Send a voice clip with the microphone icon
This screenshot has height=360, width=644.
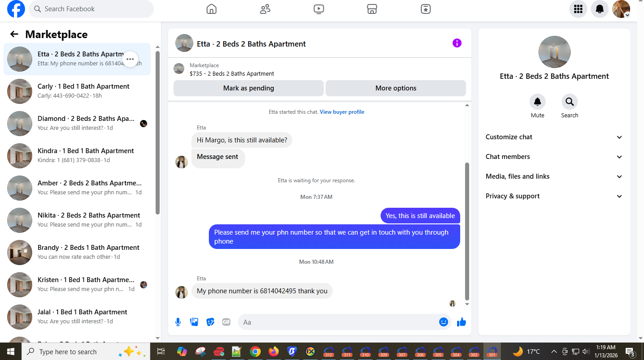point(178,322)
